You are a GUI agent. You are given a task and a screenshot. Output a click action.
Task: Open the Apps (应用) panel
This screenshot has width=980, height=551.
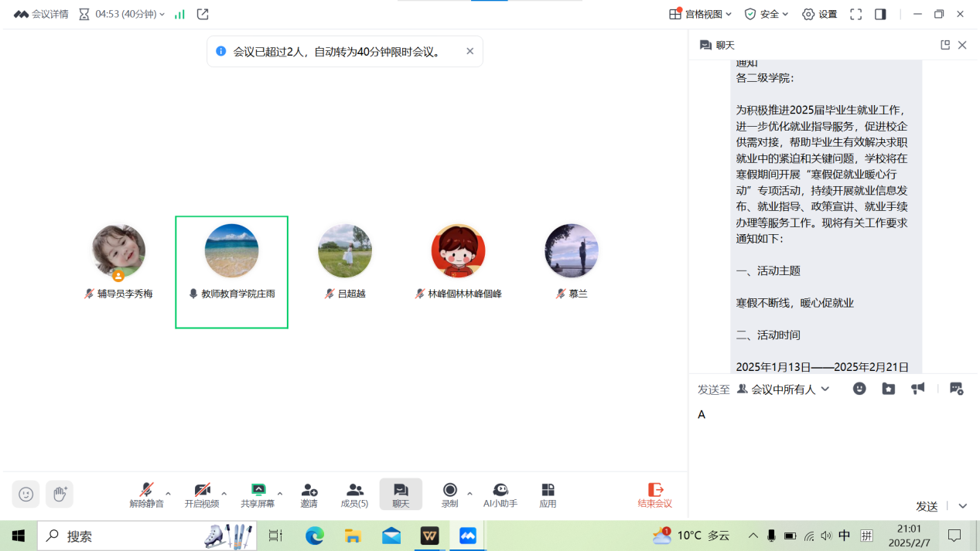548,495
